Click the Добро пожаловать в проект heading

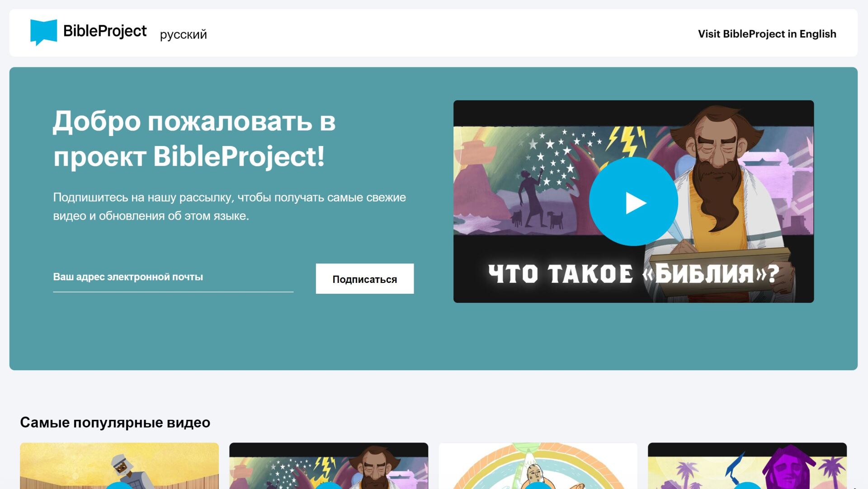[x=194, y=139]
